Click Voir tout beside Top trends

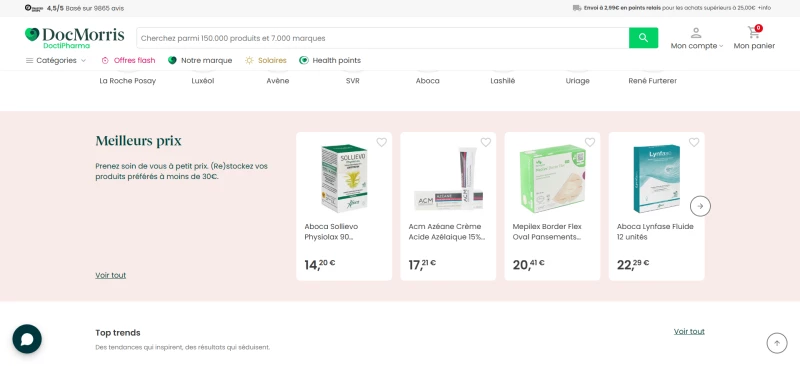click(689, 331)
